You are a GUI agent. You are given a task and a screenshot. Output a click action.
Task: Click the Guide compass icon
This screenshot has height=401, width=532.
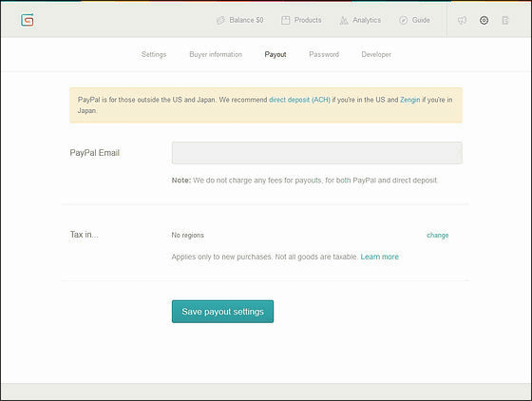(403, 20)
